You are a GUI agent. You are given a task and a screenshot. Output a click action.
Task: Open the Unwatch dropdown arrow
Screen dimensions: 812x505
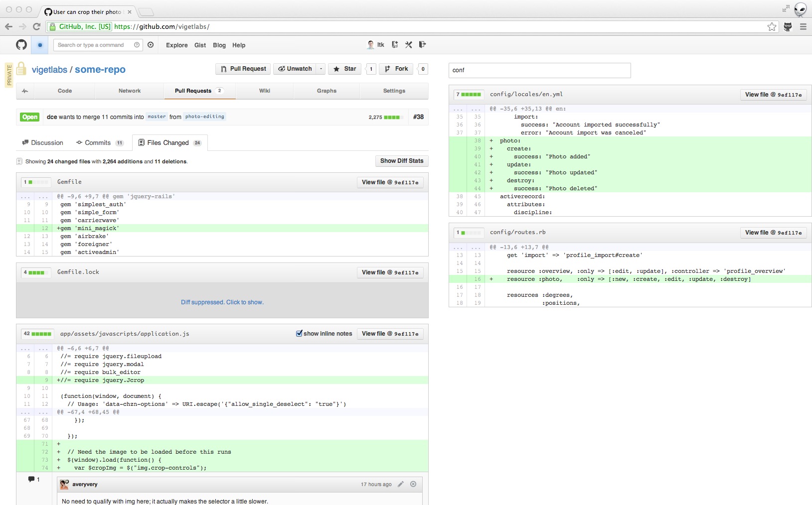[x=321, y=69]
